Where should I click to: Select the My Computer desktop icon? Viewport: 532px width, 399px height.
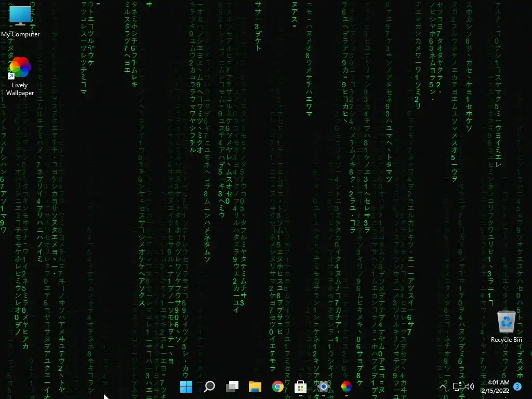[x=20, y=21]
